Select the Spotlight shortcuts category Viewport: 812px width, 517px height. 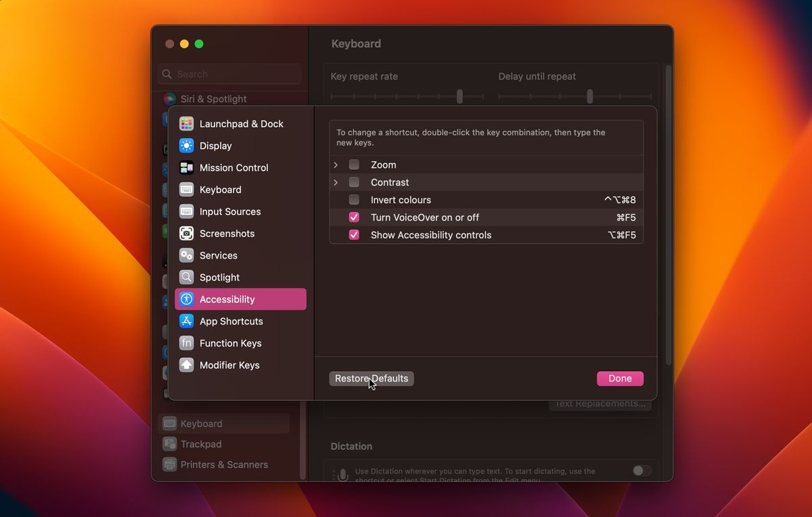pyautogui.click(x=218, y=277)
